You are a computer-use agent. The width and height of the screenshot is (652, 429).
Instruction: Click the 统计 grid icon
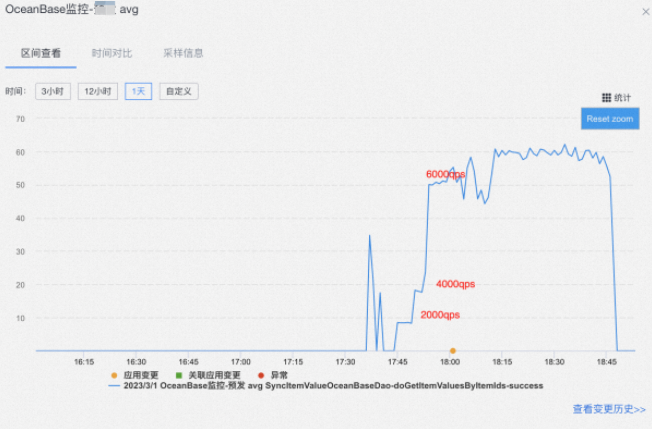pos(607,98)
